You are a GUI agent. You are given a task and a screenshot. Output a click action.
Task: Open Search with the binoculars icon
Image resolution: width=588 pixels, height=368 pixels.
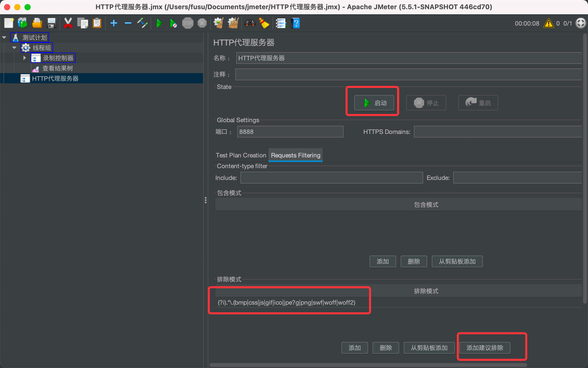250,23
